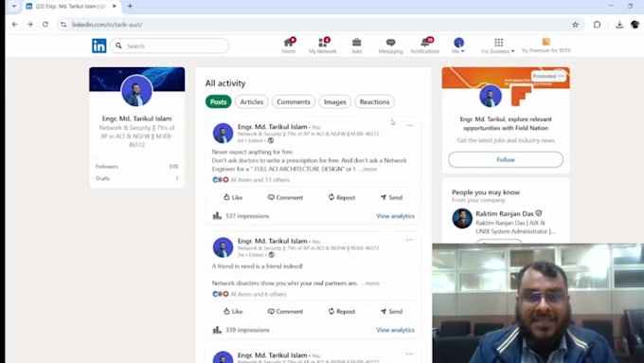Bookmark this page with the star icon
This screenshot has height=363, width=644.
(x=576, y=25)
